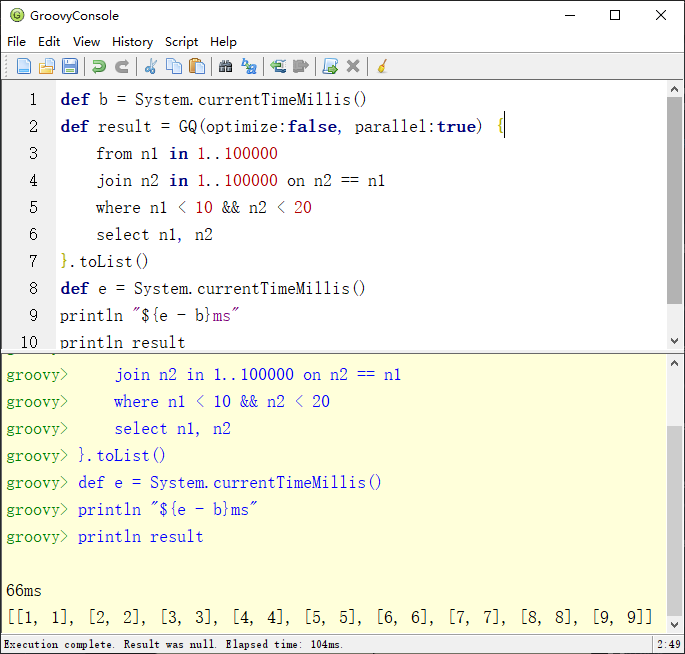Click 'parallel:true' on line 2
Screen dimensions: 685x654
(415, 127)
